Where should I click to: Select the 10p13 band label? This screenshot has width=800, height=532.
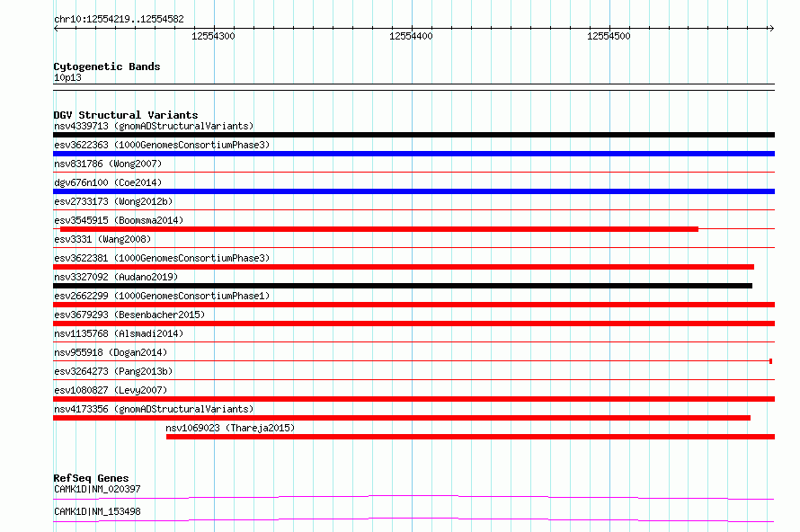coord(67,77)
